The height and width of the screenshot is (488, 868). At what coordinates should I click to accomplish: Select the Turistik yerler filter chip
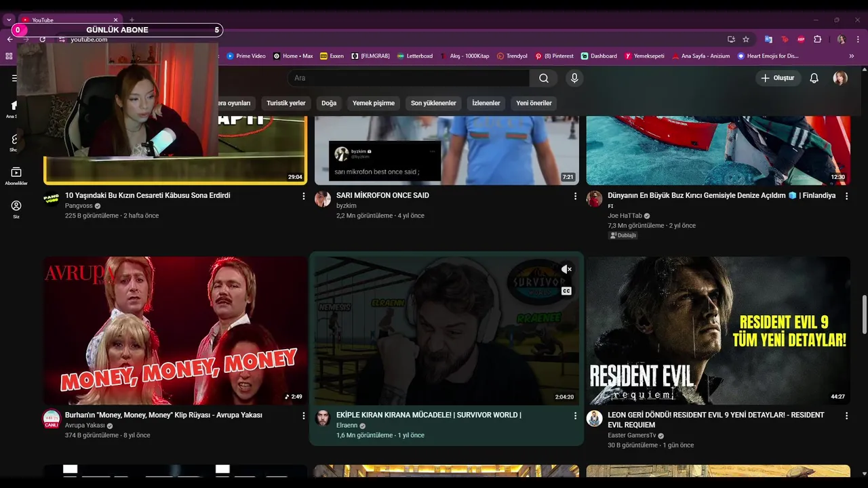coord(286,103)
